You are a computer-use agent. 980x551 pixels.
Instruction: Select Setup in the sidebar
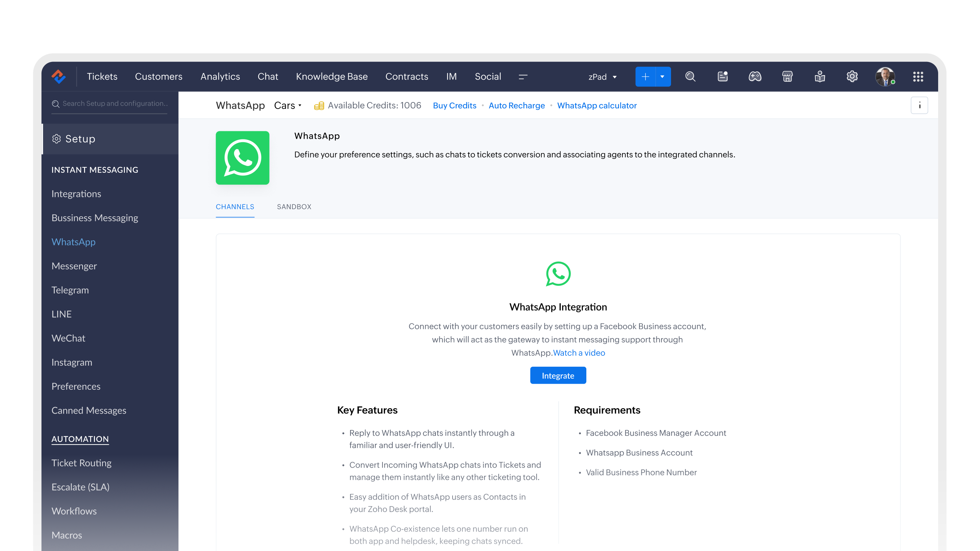click(x=110, y=139)
